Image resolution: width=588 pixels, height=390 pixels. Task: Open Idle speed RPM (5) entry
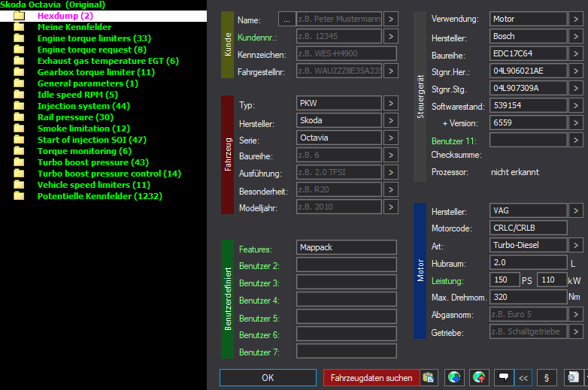coord(77,95)
